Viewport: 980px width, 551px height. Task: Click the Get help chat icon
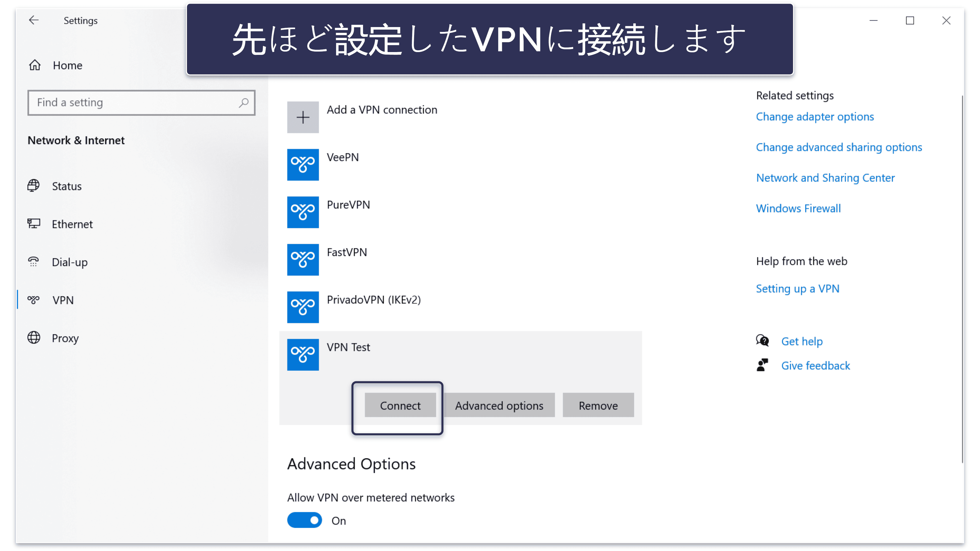click(x=762, y=341)
